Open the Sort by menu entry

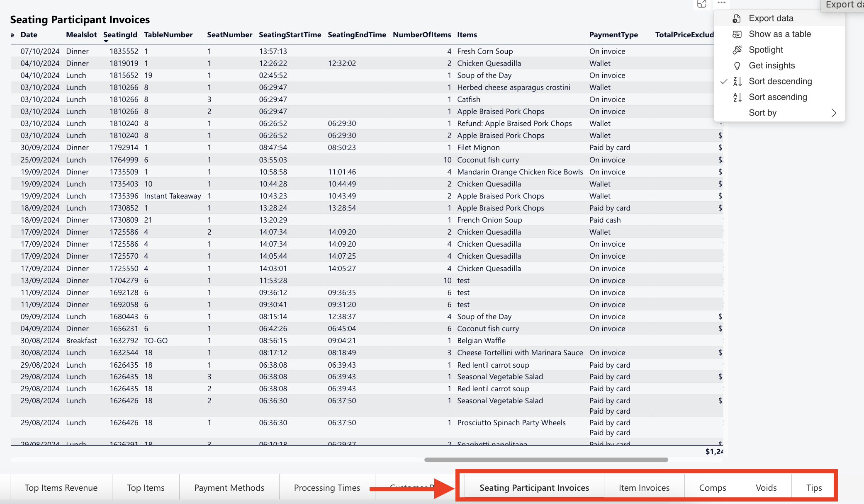pos(779,113)
